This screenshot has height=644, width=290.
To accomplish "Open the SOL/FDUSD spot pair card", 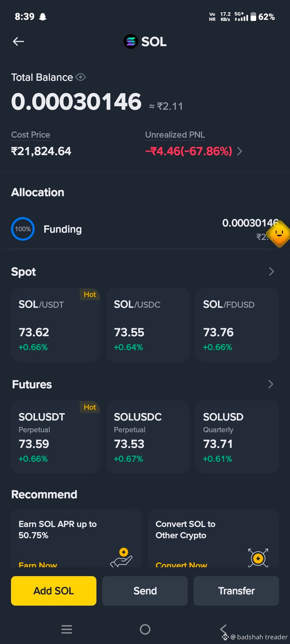I will coord(237,325).
